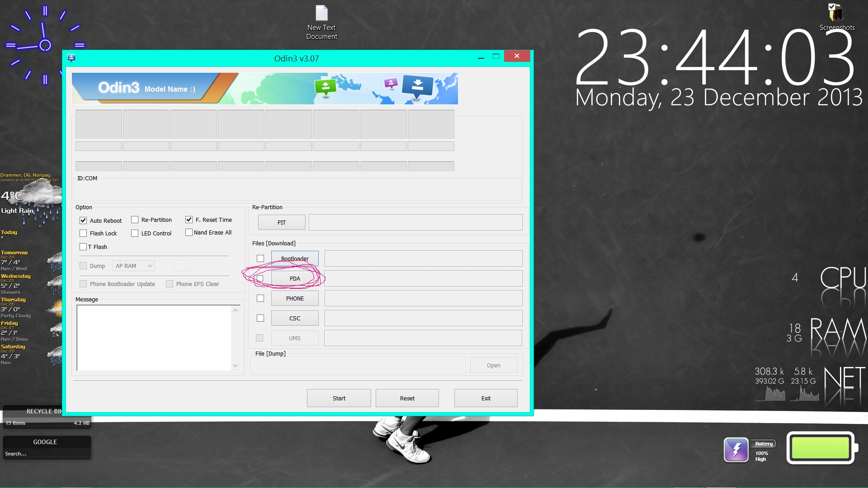868x488 pixels.
Task: Click the Saturday forecast entry
Action: click(31, 355)
